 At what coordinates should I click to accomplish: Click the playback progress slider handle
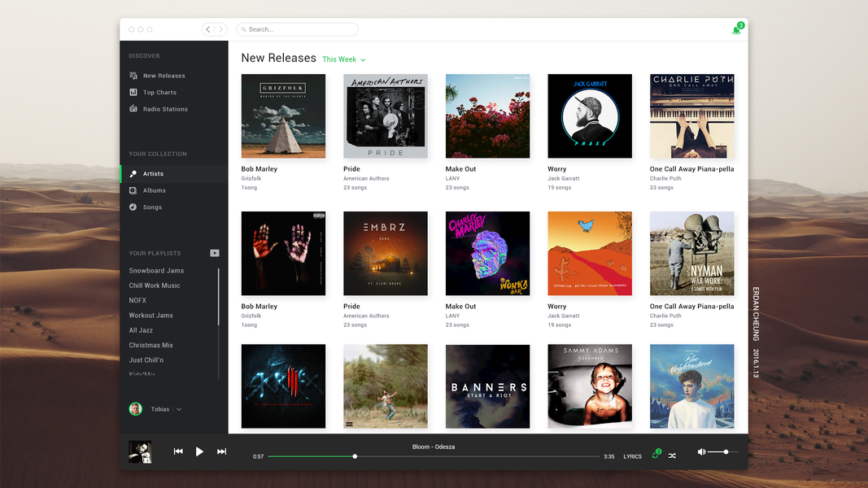coord(355,456)
